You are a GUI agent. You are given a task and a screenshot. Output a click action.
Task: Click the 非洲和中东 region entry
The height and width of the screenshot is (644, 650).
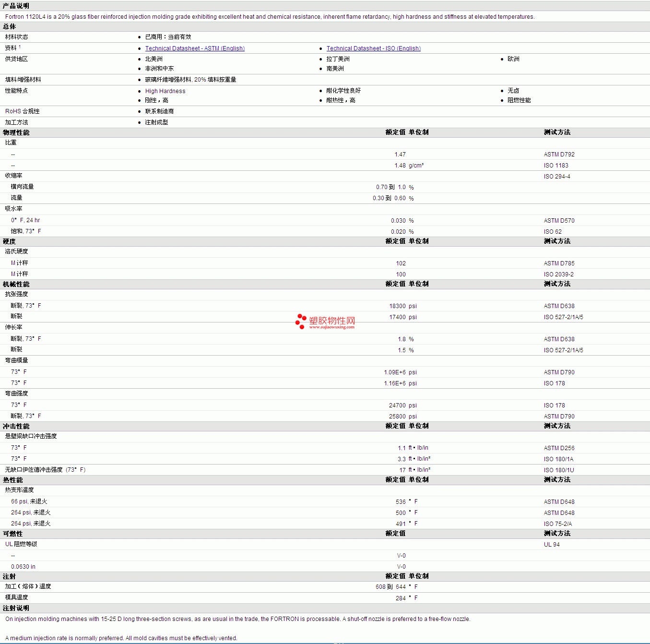click(x=160, y=69)
